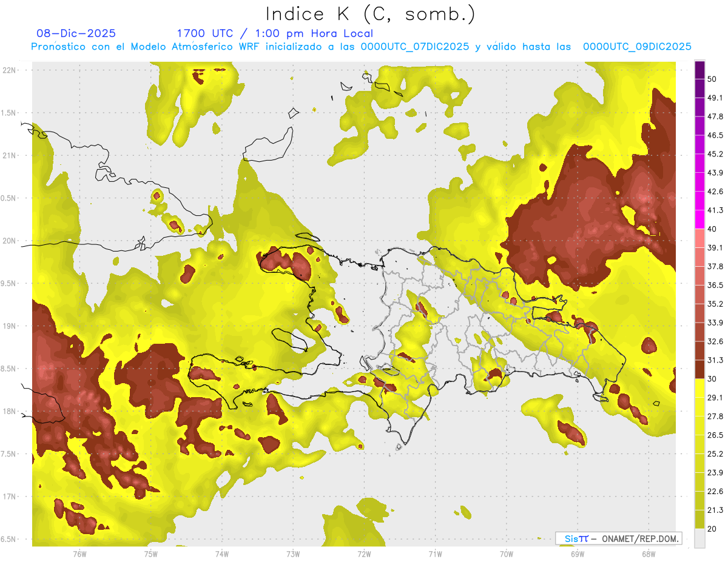Click the "68W" longitude label

tap(649, 554)
